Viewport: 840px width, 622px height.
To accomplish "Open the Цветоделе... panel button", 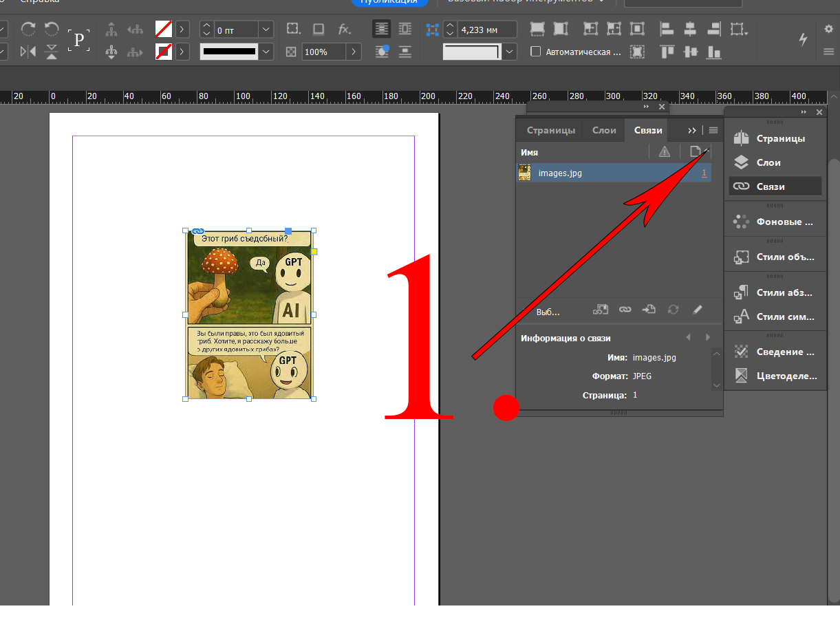I will [775, 376].
